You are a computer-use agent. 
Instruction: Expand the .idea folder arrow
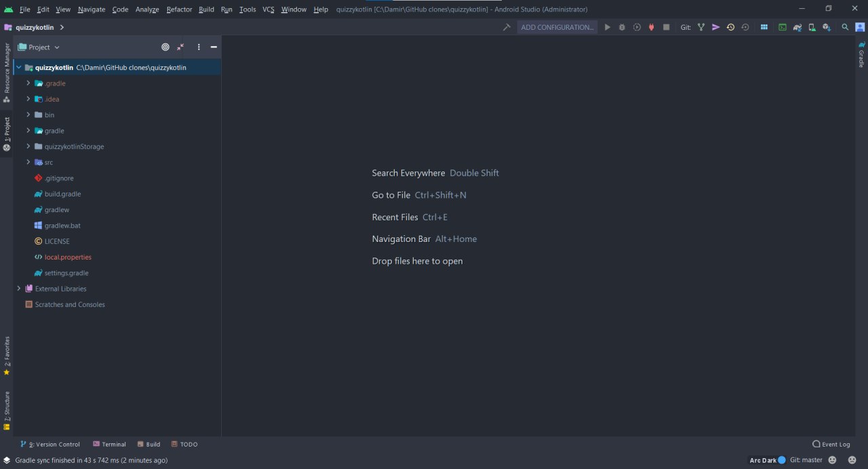click(28, 99)
